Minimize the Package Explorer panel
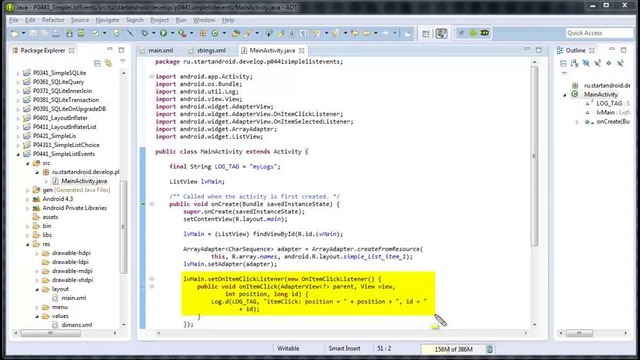This screenshot has height=360, width=640. pos(109,49)
